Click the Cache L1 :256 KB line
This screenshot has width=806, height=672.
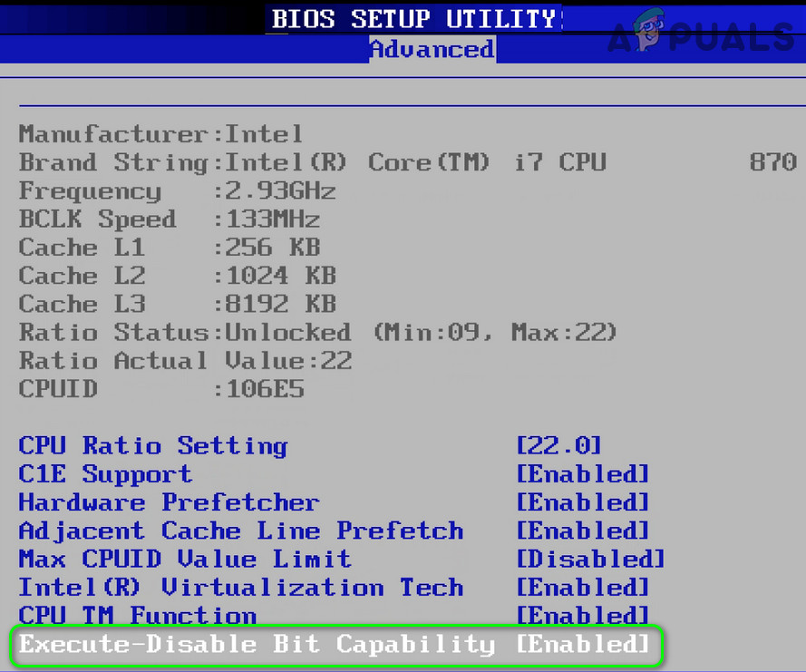[x=170, y=248]
